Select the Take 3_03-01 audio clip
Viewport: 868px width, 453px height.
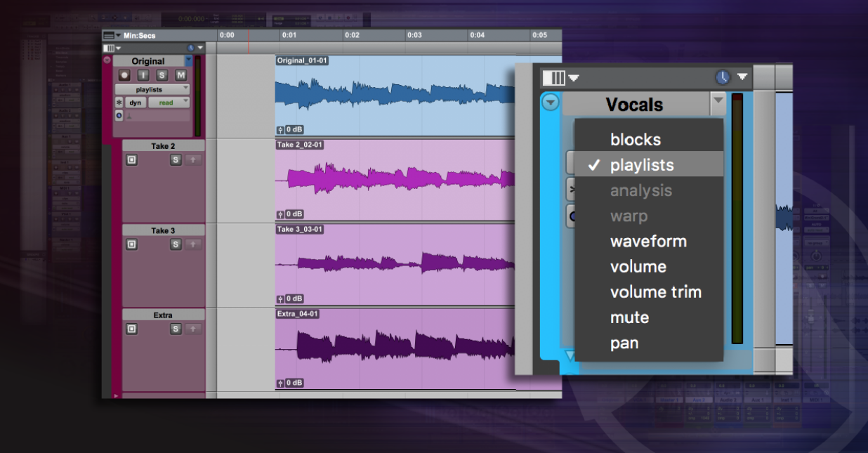click(395, 264)
